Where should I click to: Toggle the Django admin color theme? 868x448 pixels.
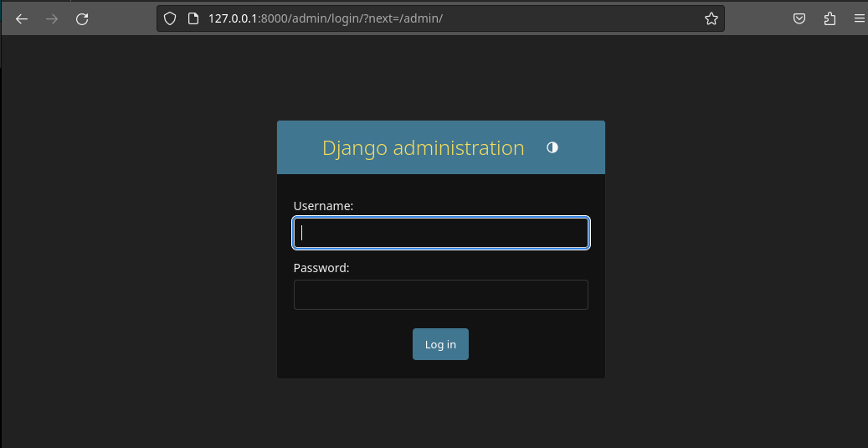point(552,147)
